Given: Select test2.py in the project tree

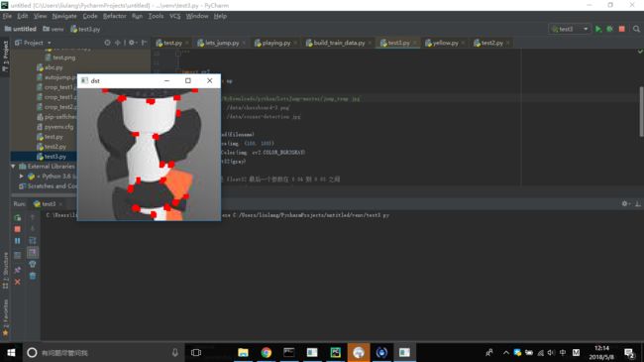Looking at the screenshot, I should tap(52, 147).
